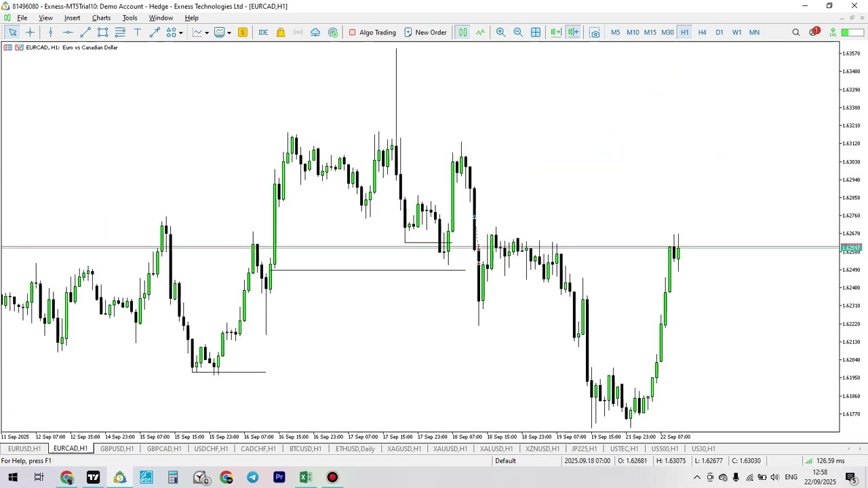Click the Default profile in status bar
Screen dimensions: 868x488
[x=505, y=461]
